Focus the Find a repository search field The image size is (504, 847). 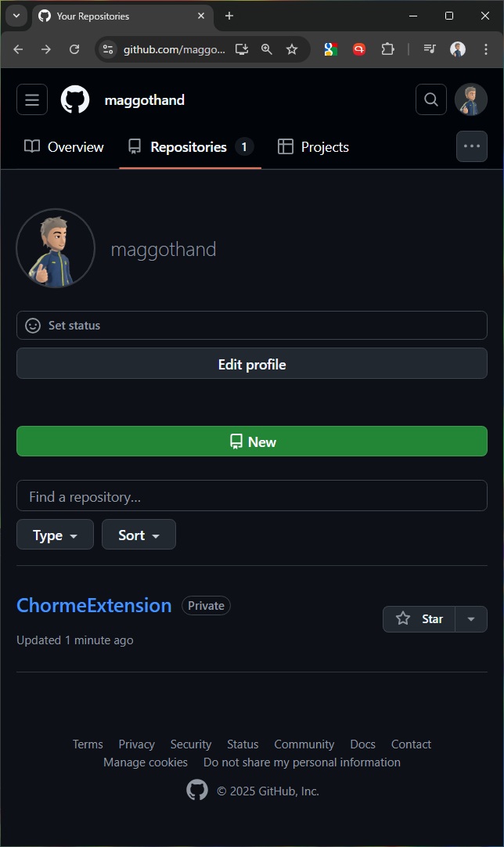[252, 496]
